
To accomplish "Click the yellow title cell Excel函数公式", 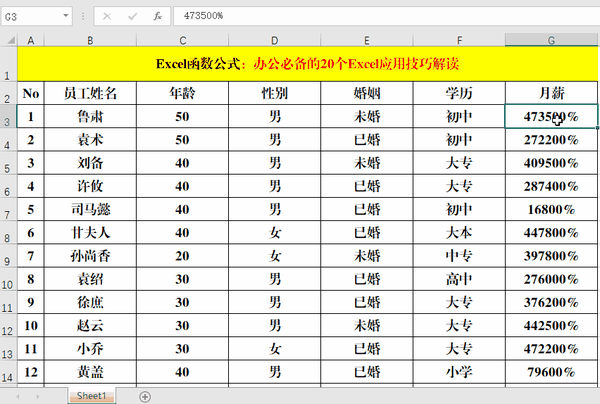I will click(307, 64).
